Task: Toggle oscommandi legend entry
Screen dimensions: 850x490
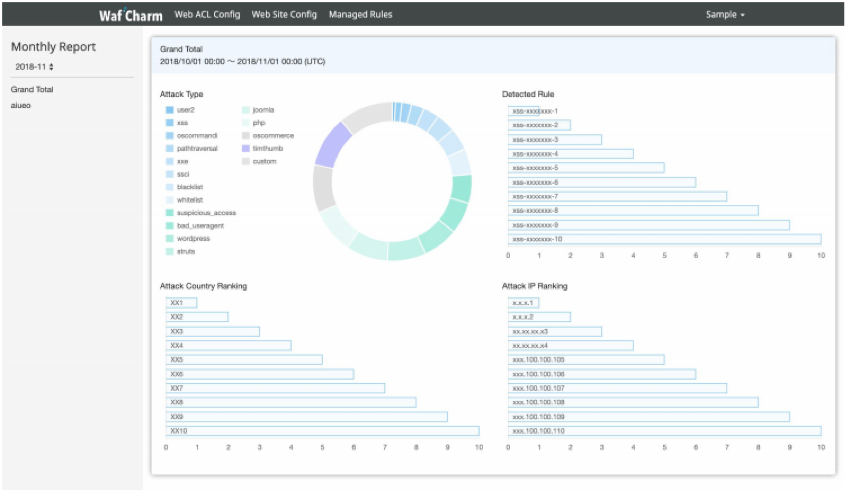Action: 191,136
